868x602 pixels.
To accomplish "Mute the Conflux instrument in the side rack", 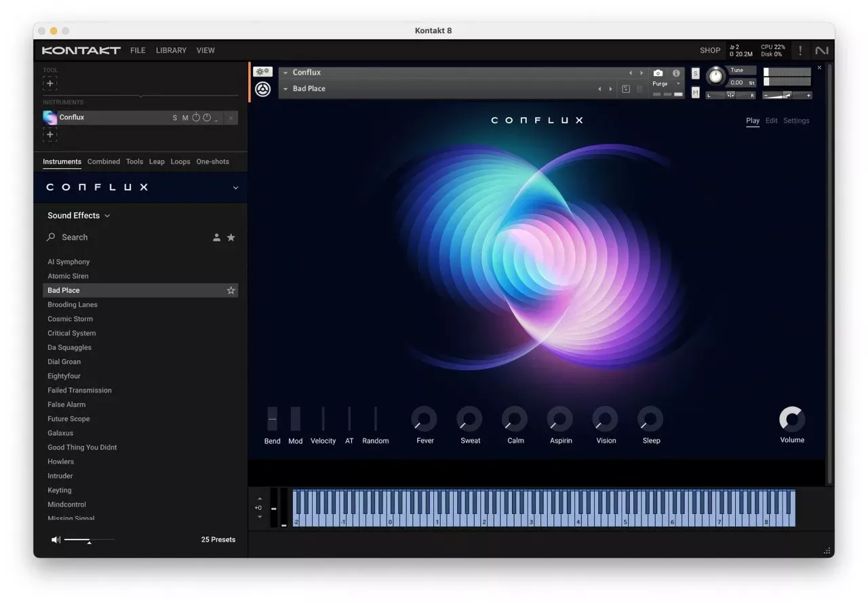I will (x=185, y=118).
